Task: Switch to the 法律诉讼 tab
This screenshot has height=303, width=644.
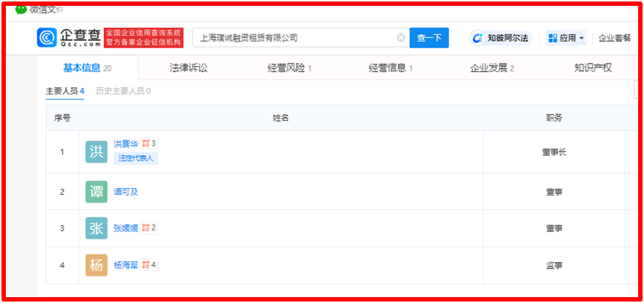Action: 189,68
